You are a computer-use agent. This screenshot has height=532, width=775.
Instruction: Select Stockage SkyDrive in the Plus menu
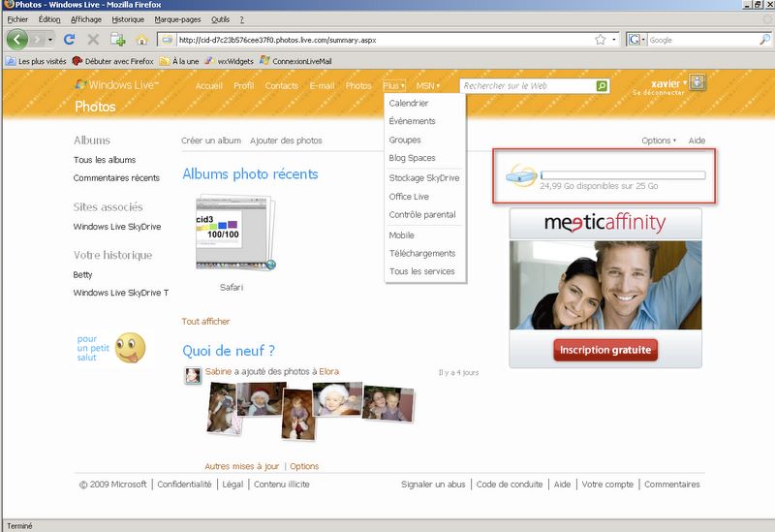(424, 178)
